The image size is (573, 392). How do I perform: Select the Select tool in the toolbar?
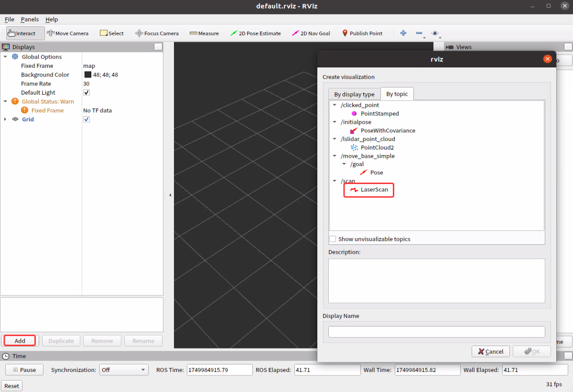(111, 33)
